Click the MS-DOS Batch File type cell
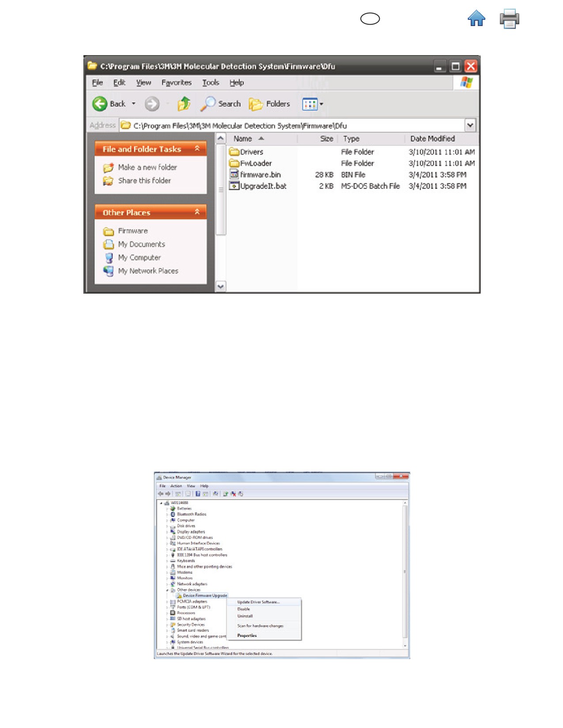This screenshot has height=728, width=563. (370, 186)
